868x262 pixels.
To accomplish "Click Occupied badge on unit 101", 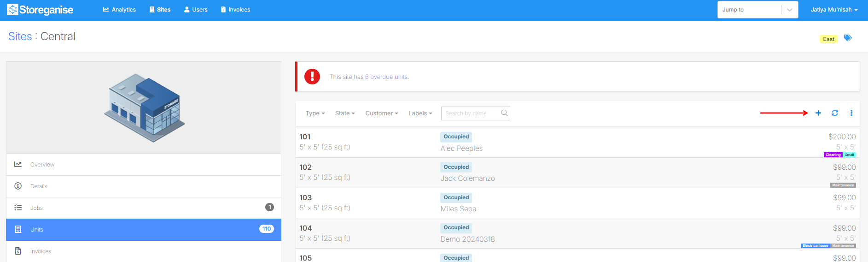I will click(x=456, y=137).
